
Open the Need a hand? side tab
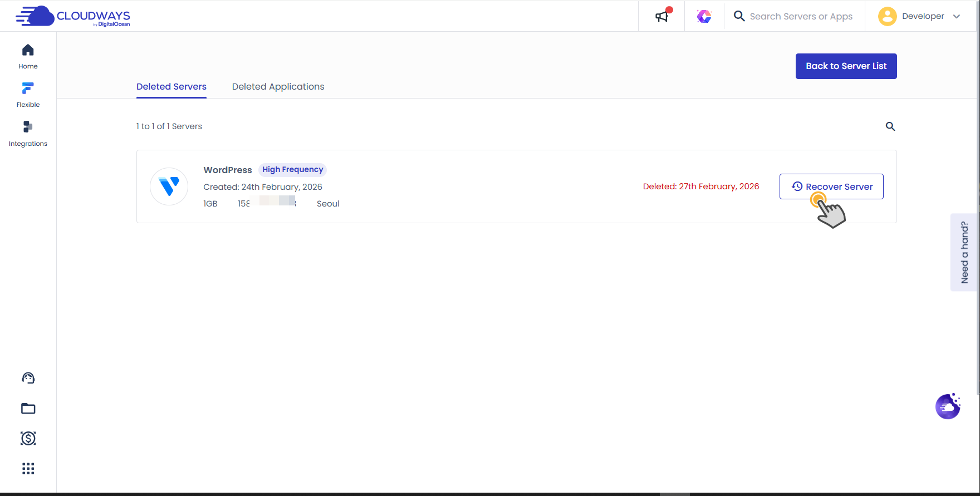coord(964,252)
